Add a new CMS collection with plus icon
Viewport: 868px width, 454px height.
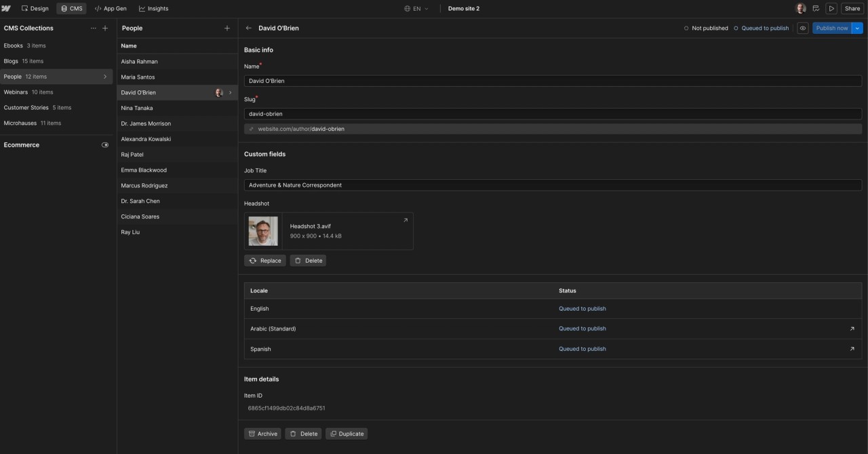click(105, 29)
